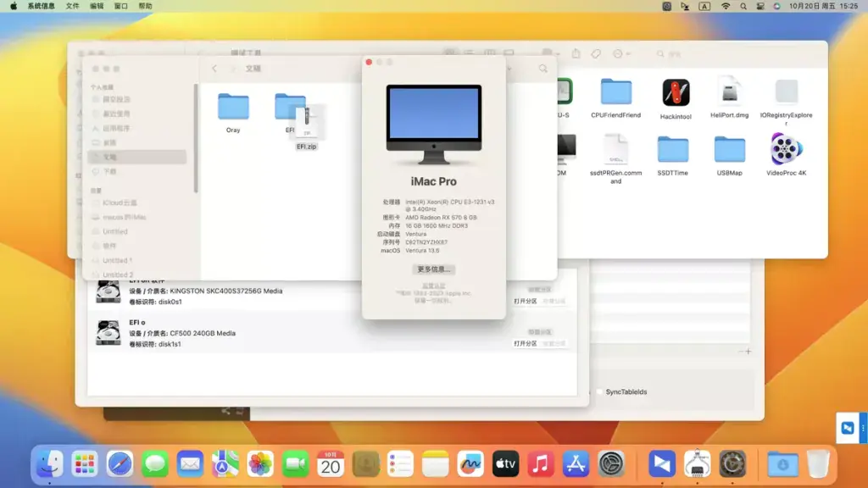Open the 文件 menu
Screen dimensions: 868x488
73,6
